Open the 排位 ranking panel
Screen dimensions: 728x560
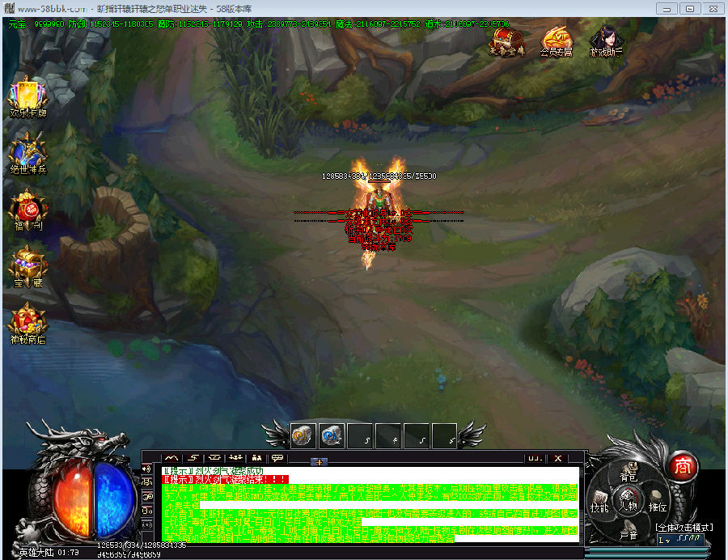click(x=658, y=503)
